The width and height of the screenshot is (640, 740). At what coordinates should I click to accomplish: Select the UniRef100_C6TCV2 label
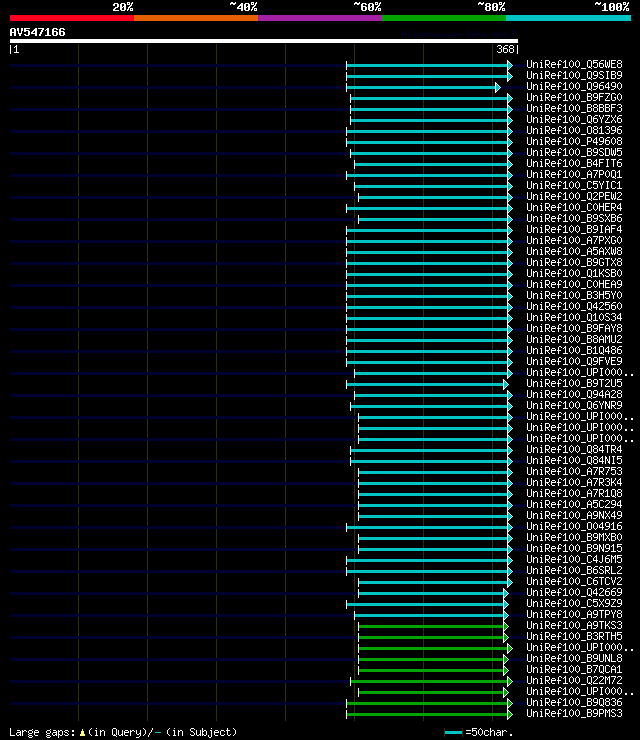574,582
